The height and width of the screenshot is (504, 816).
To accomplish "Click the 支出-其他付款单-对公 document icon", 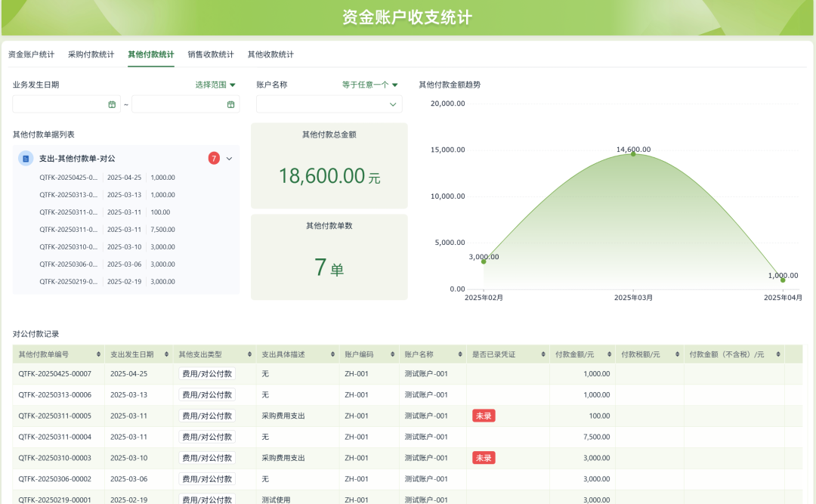I will (26, 159).
